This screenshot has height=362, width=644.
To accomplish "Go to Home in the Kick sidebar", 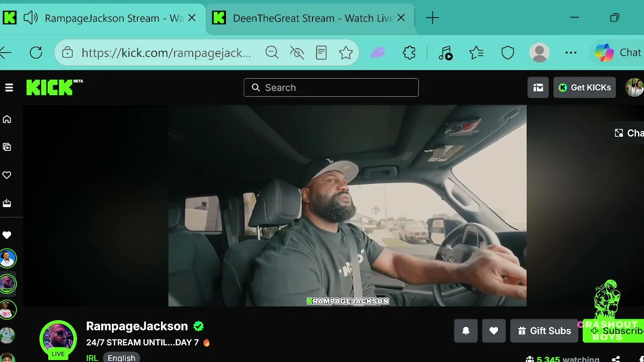I will (x=7, y=119).
